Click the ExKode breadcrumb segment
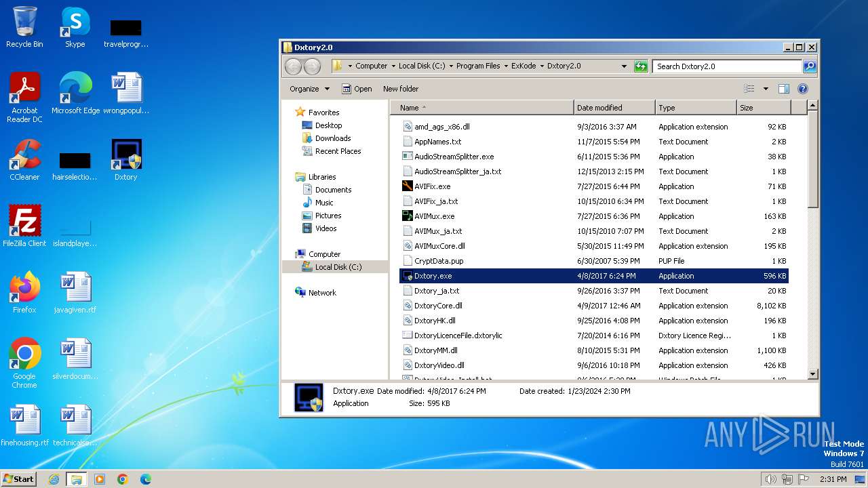Screen dimensions: 868x488 point(524,66)
